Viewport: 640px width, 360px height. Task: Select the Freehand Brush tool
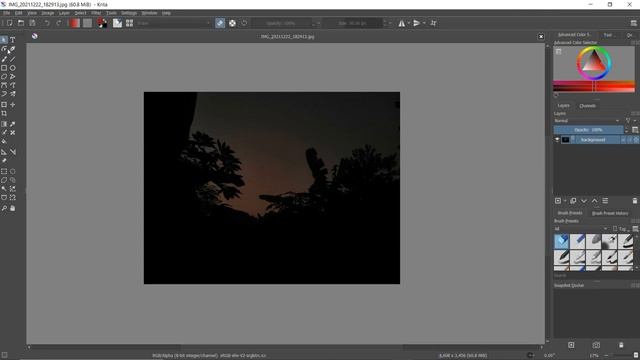pos(4,59)
